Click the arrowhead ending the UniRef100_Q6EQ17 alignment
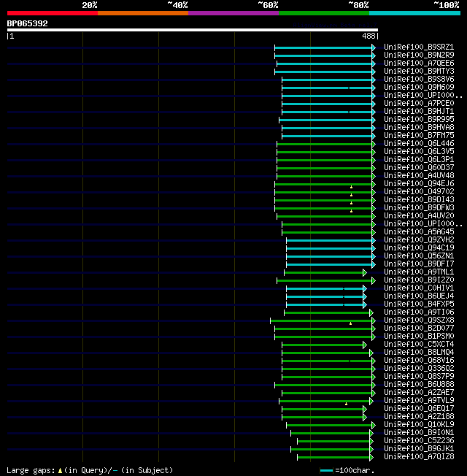The image size is (467, 476). (365, 410)
